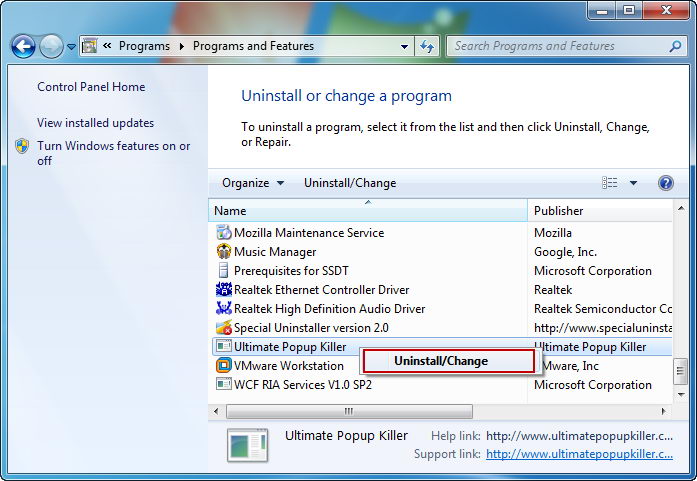
Task: Click the Help link URL text
Action: pos(579,436)
